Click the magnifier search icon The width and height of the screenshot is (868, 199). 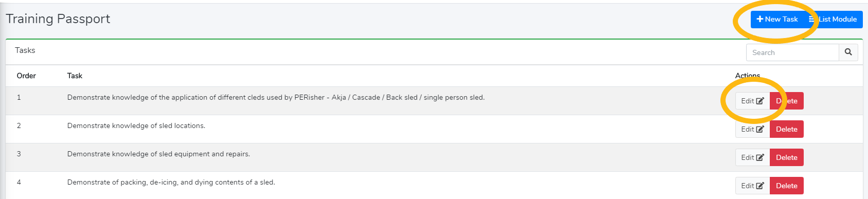pyautogui.click(x=848, y=52)
